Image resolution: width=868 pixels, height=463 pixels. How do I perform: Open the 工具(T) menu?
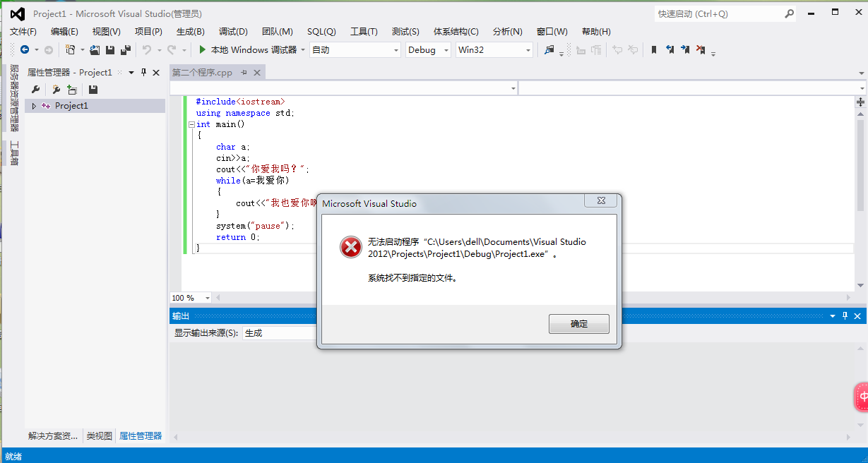[364, 32]
